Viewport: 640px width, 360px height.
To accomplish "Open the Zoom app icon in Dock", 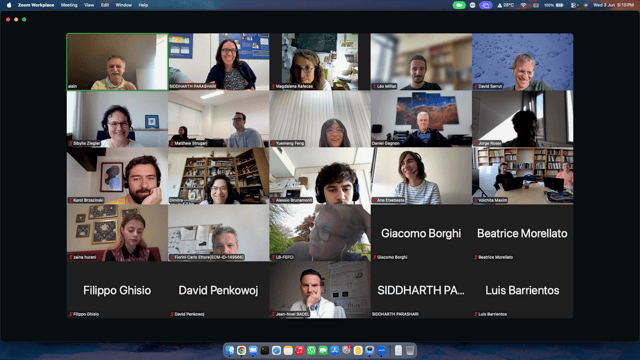I will click(x=382, y=350).
